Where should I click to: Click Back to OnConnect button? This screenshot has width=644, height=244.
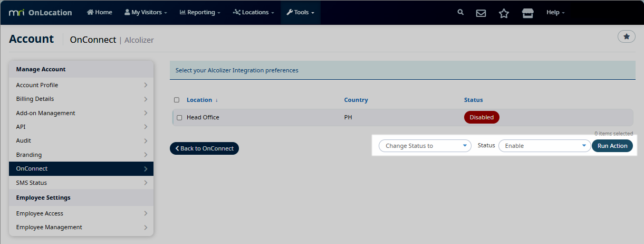tap(204, 148)
